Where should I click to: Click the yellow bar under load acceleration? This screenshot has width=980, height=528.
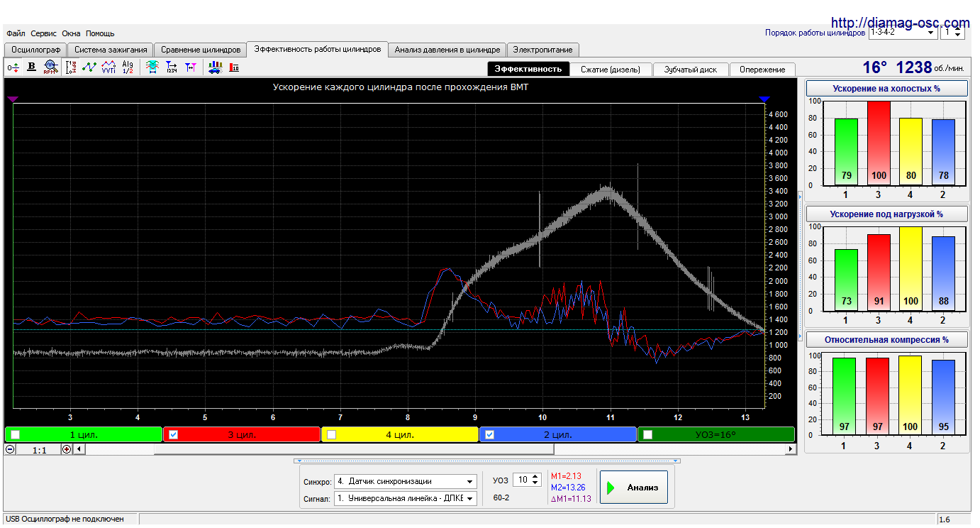click(x=910, y=269)
